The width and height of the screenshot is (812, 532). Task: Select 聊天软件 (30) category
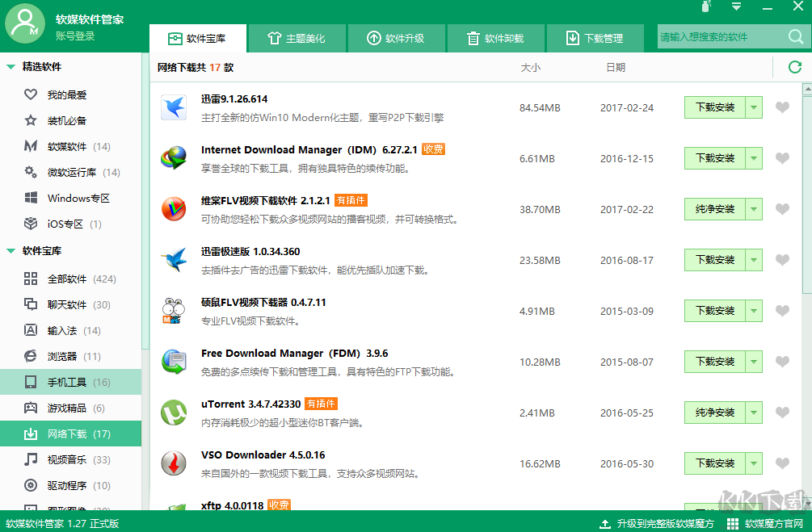coord(70,305)
